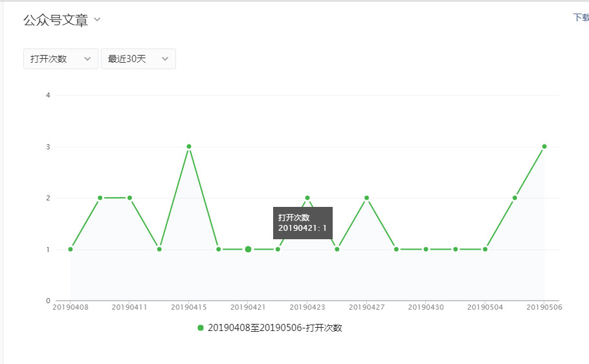Click the 20190415 peak data point
This screenshot has width=589, height=364.
point(189,146)
